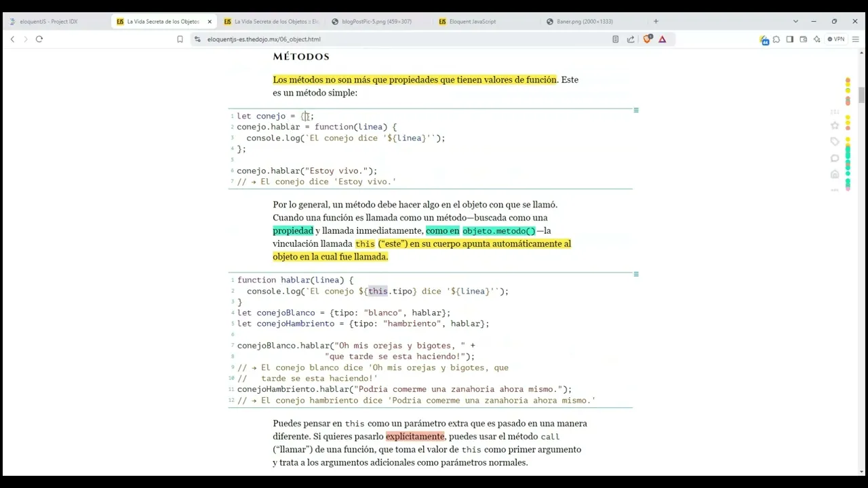Open Brave Shields lion icon

tap(647, 39)
